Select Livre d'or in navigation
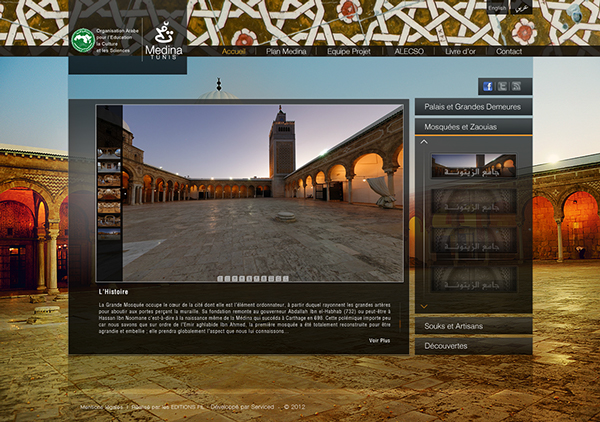This screenshot has width=600, height=422. 461,51
